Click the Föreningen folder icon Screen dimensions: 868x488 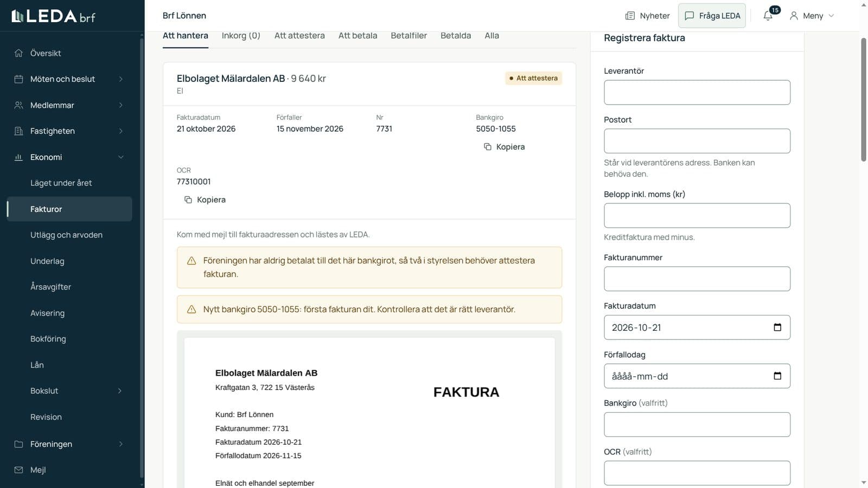point(18,444)
